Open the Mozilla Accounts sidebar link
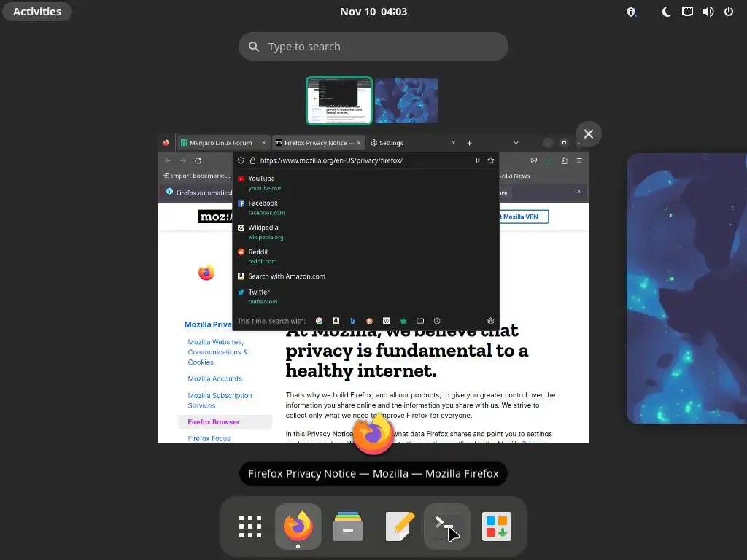The image size is (747, 560). [215, 378]
